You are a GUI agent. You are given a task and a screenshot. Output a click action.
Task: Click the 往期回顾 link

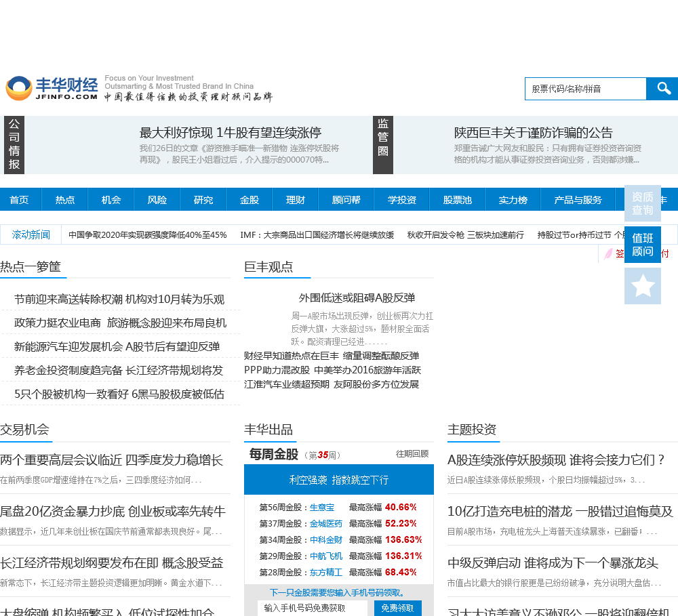coord(412,454)
